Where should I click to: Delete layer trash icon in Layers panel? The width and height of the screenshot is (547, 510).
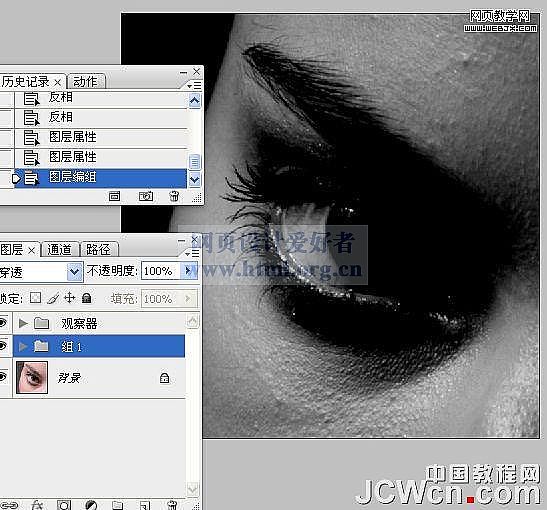[x=172, y=505]
